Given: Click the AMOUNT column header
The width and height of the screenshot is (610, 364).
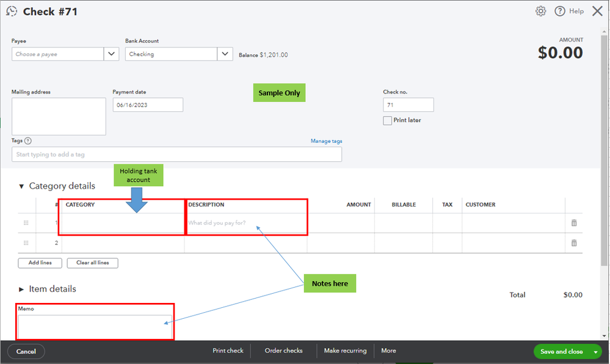Looking at the screenshot, I should coord(358,205).
